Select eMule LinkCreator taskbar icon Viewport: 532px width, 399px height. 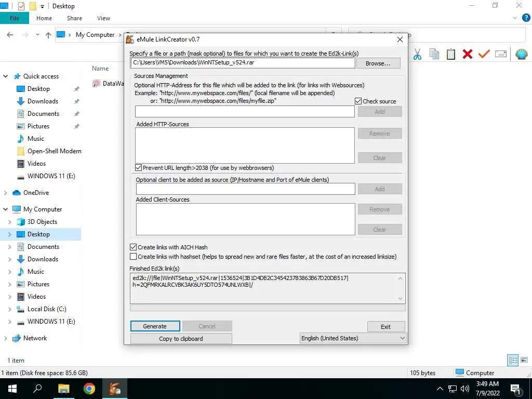115,389
